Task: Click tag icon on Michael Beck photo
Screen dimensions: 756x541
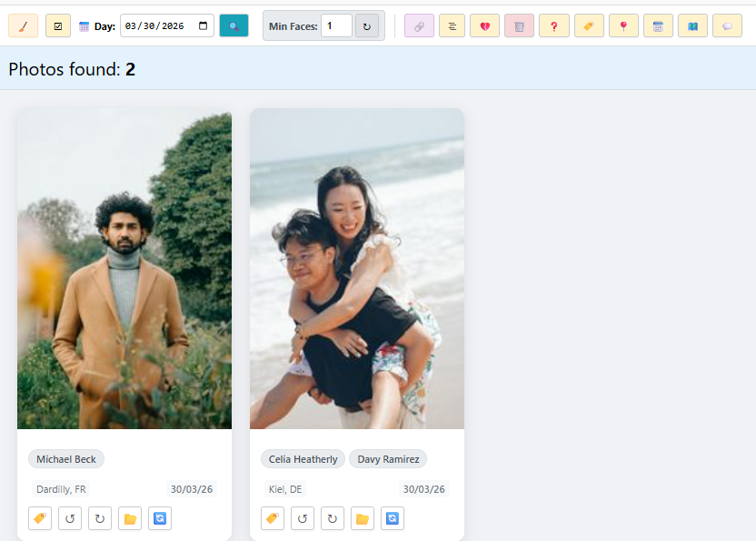Action: (x=40, y=518)
